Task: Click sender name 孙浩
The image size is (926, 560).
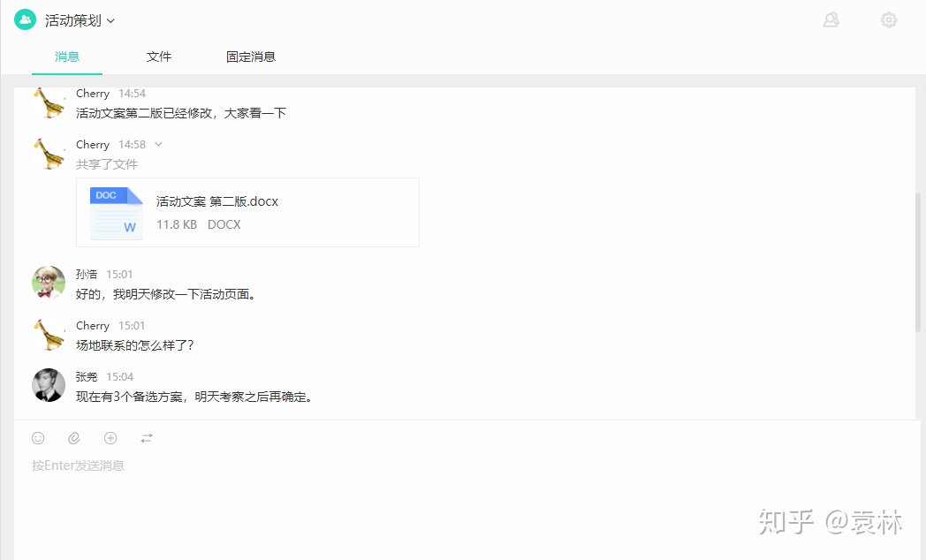Action: (x=87, y=275)
